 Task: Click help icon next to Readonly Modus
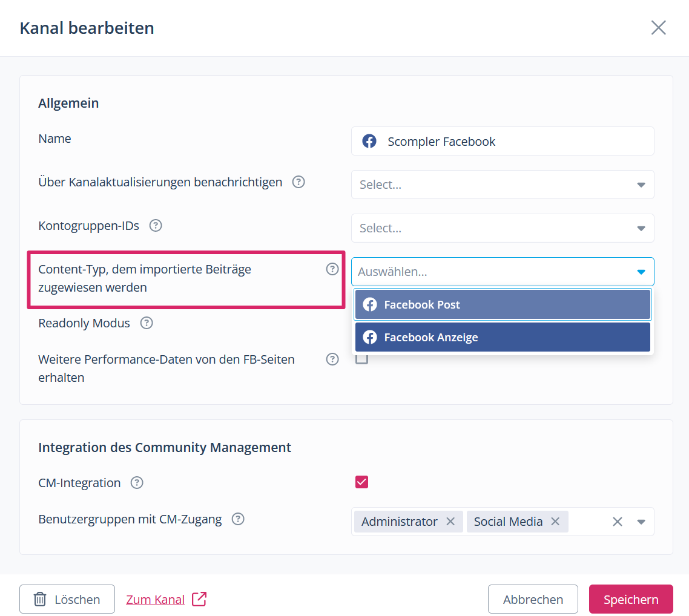pos(147,323)
